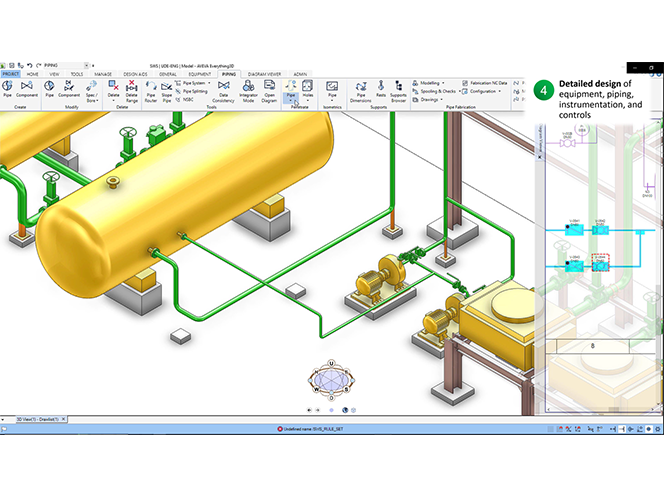The image size is (664, 498).
Task: Switch to the EQUIPMENT ribbon tab
Action: [x=199, y=74]
